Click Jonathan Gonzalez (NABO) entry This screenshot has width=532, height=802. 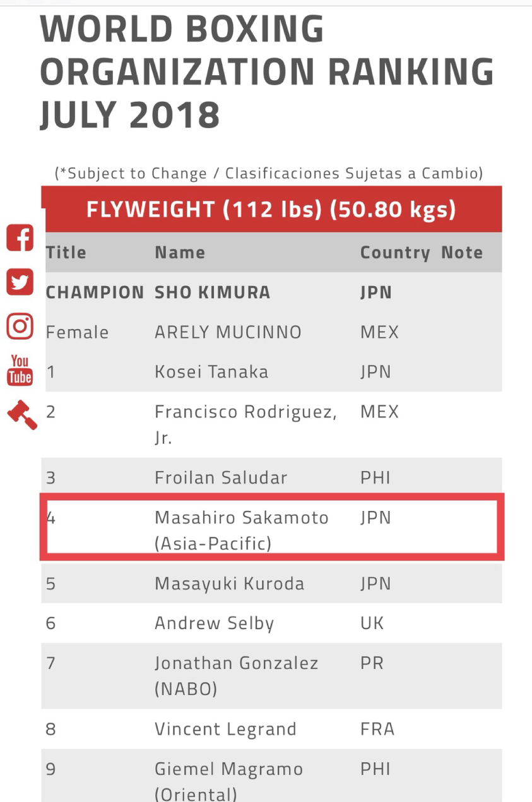(237, 676)
